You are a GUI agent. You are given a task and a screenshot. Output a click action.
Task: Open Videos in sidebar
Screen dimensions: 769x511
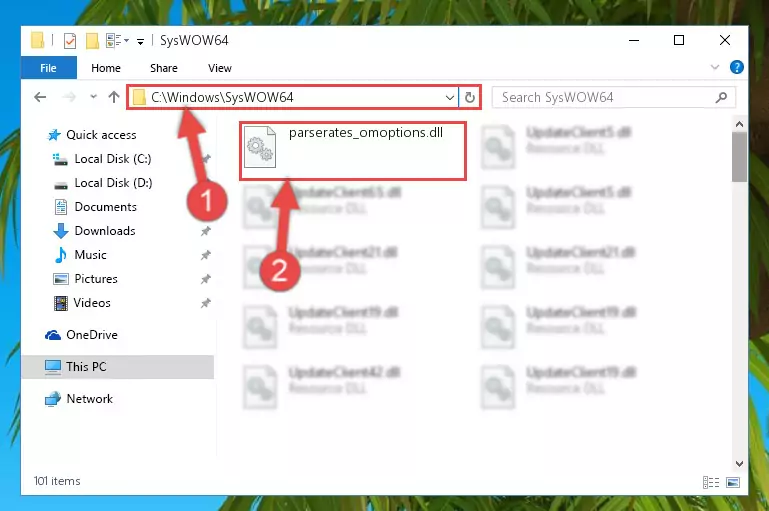pos(92,303)
